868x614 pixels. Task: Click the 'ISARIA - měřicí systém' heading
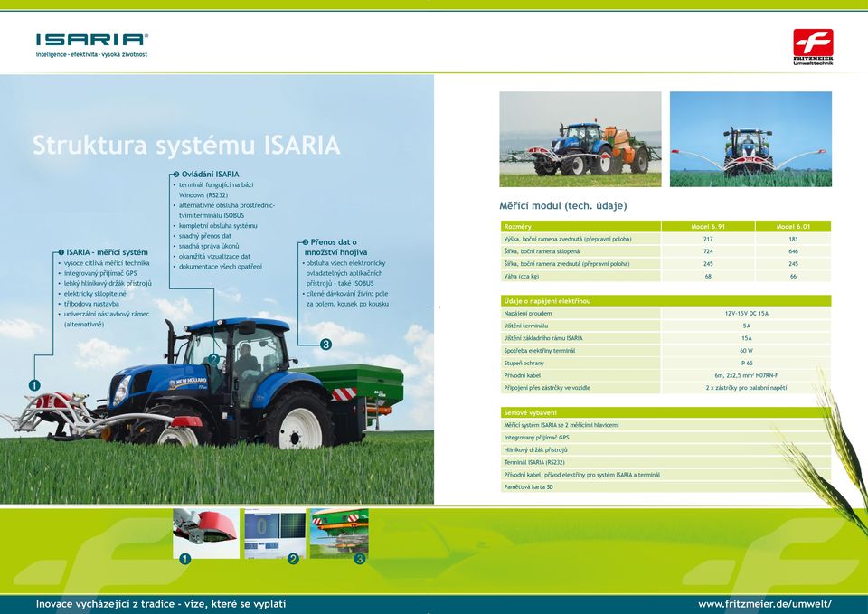[x=107, y=252]
